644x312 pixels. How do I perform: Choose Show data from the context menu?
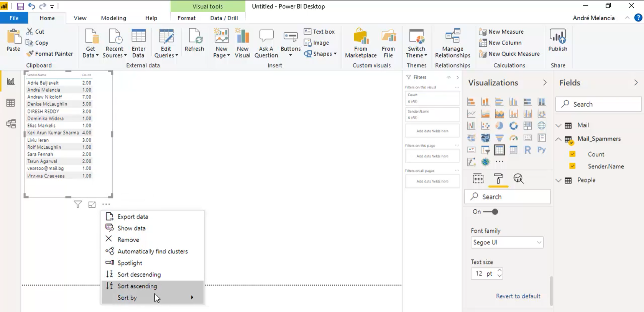(153, 228)
